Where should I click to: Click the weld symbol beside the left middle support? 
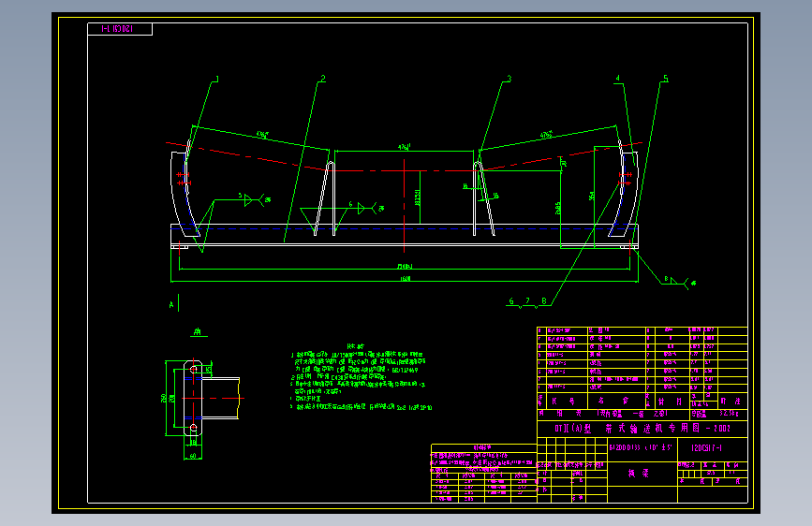(366, 208)
